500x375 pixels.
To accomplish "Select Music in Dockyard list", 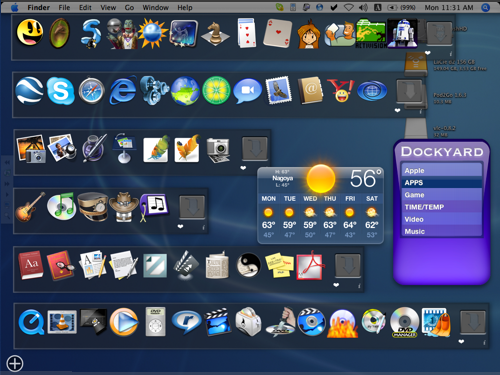I will coord(442,231).
